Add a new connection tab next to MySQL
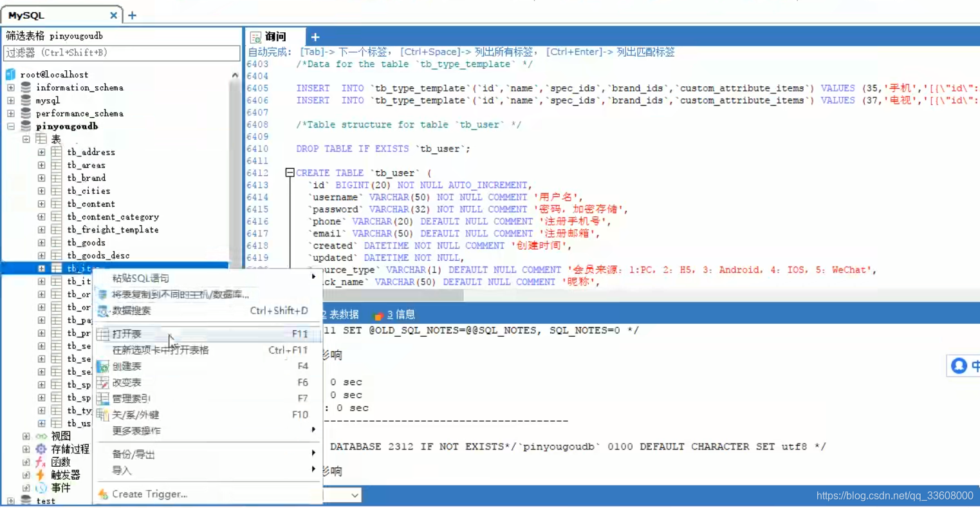The width and height of the screenshot is (980, 508). coord(132,15)
